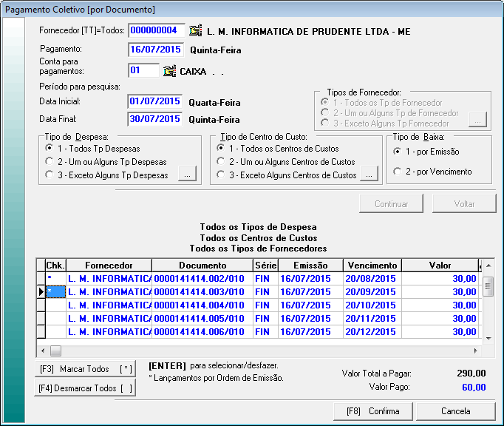This screenshot has width=504, height=426.
Task: Select '3 - Exceto Alguns Centros de Custos'
Action: tap(221, 175)
